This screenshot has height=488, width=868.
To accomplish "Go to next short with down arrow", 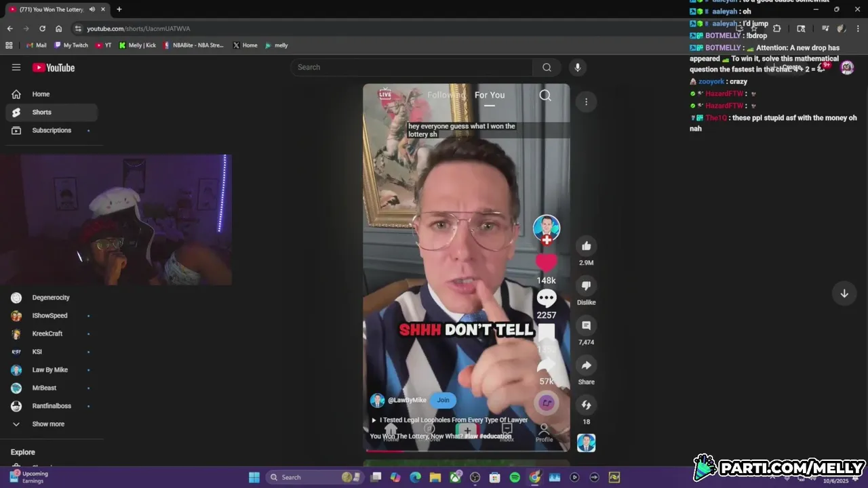I will [x=844, y=293].
